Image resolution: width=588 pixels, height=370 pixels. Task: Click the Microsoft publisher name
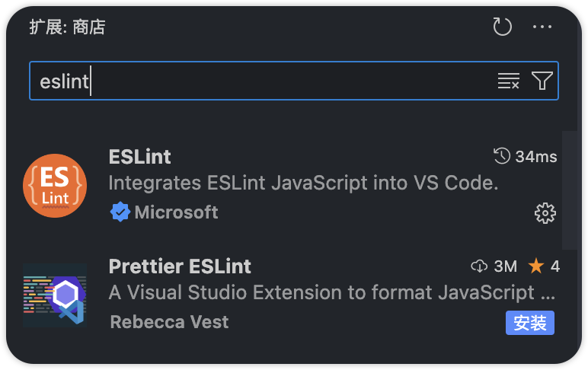(x=176, y=213)
